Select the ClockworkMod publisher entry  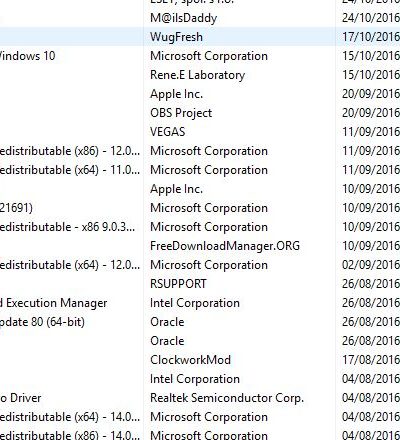[190, 360]
